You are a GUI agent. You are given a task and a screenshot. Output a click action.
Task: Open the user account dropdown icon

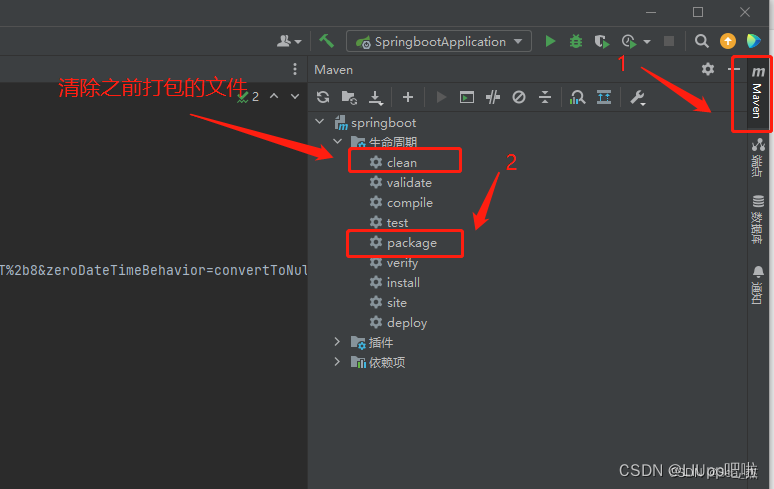[289, 41]
